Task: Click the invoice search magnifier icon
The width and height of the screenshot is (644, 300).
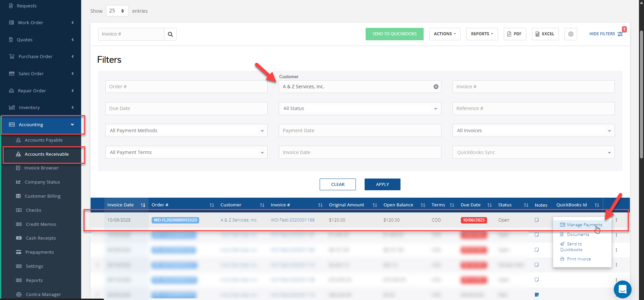Action: [170, 34]
